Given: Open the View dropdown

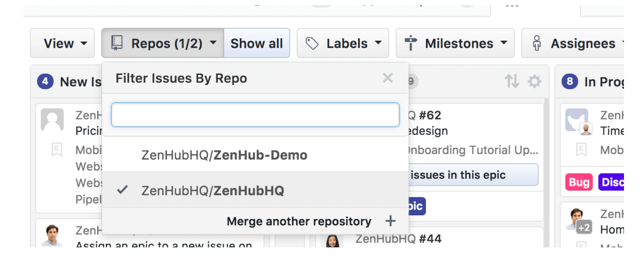Looking at the screenshot, I should pyautogui.click(x=65, y=43).
